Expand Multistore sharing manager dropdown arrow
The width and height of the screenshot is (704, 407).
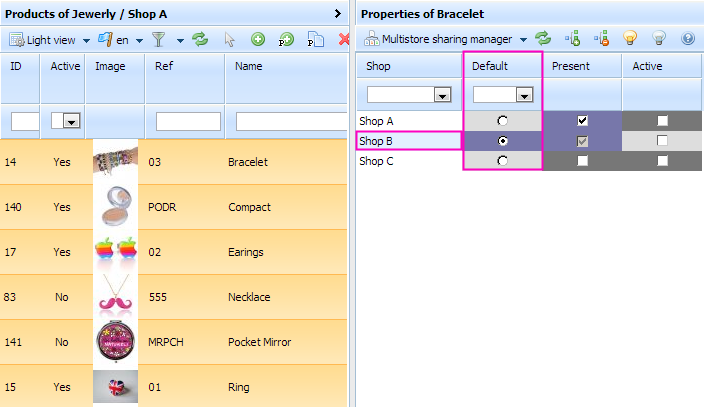click(523, 40)
